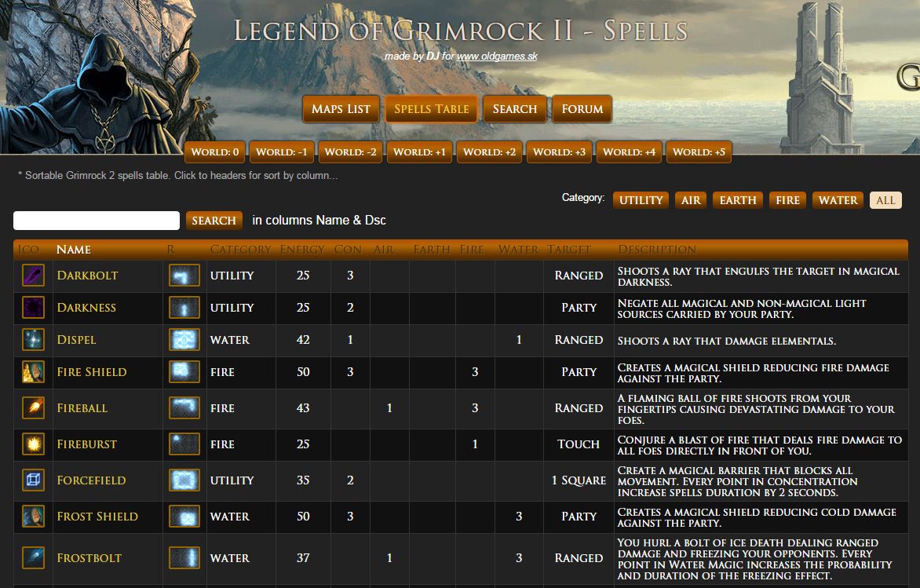
Task: Click the Darkbolt spell name
Action: 87,276
